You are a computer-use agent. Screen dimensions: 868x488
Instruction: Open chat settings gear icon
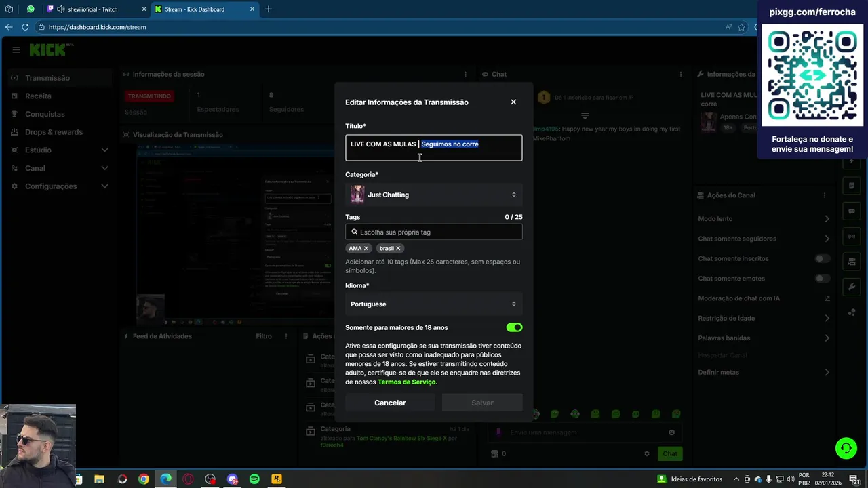click(647, 453)
